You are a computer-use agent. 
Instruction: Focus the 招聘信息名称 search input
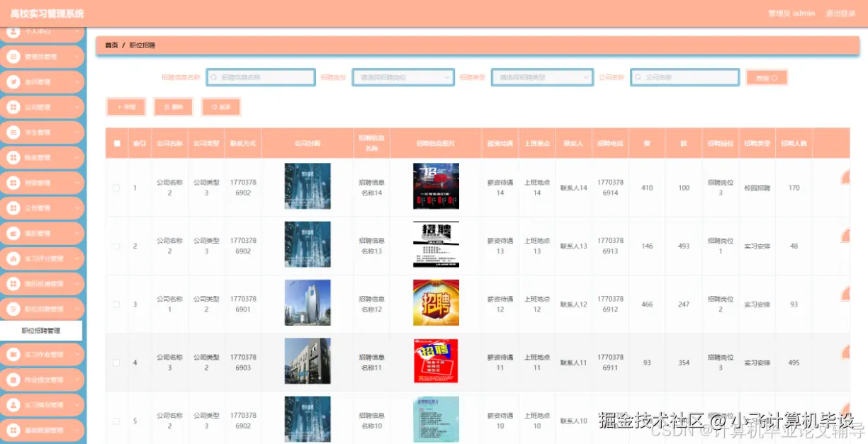[x=261, y=77]
